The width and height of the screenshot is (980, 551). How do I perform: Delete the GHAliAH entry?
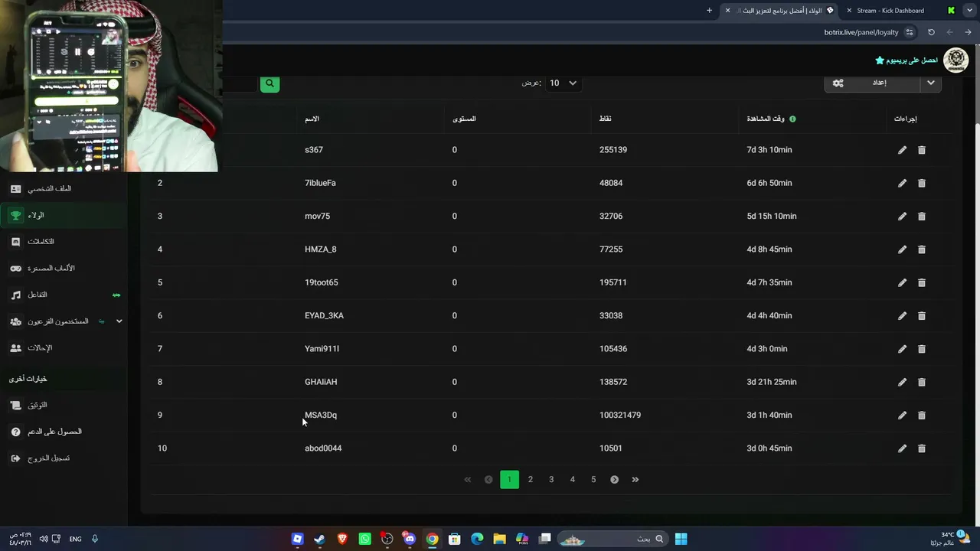coord(922,382)
